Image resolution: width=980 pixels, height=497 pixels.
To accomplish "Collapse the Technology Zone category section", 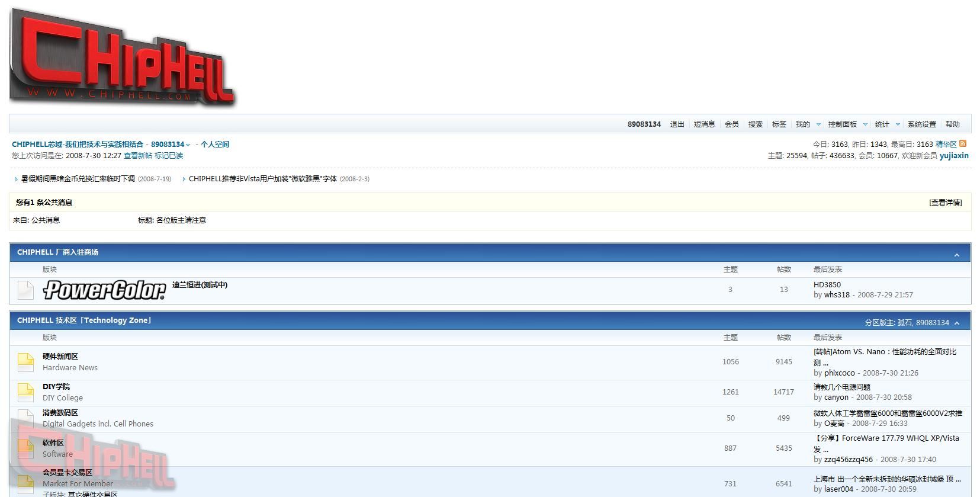I will tap(957, 323).
